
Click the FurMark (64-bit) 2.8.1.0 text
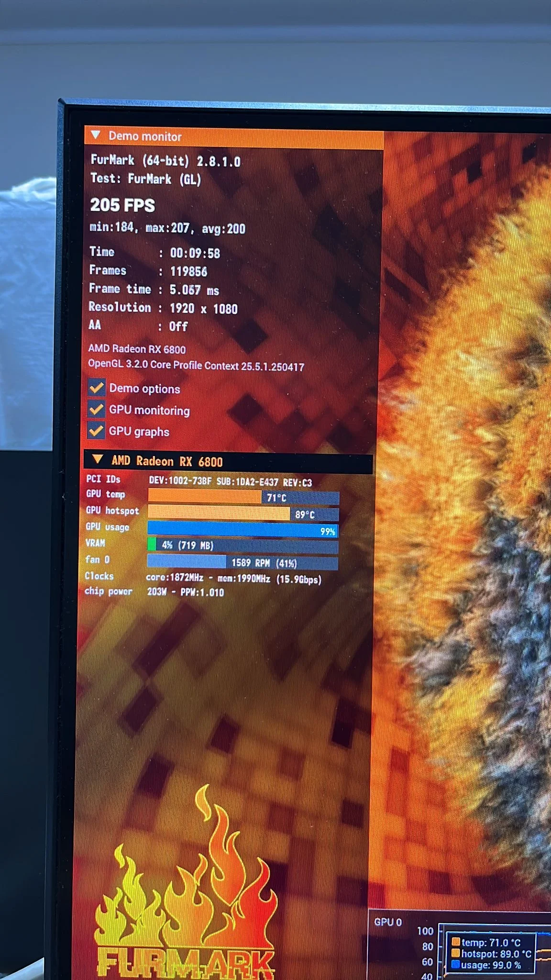pos(165,160)
